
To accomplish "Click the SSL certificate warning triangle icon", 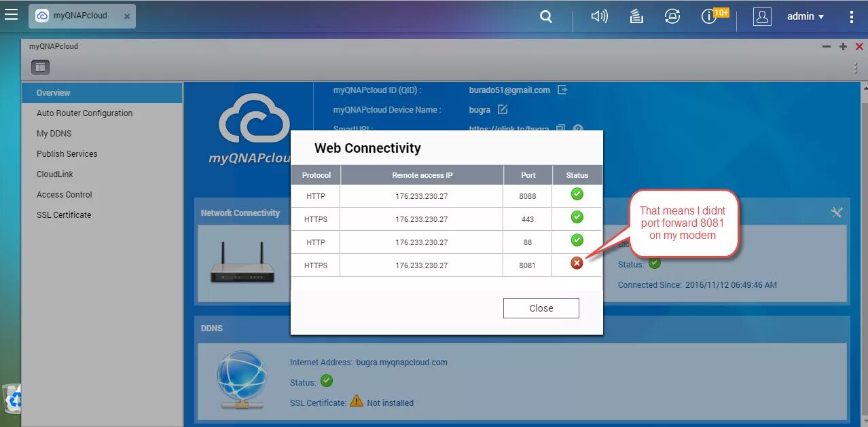I will tap(357, 402).
